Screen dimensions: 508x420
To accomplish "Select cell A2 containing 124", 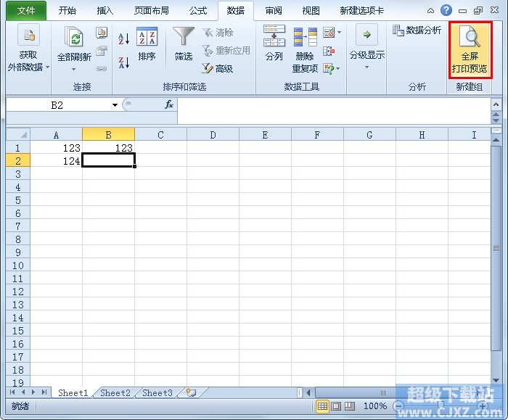I will pyautogui.click(x=57, y=161).
